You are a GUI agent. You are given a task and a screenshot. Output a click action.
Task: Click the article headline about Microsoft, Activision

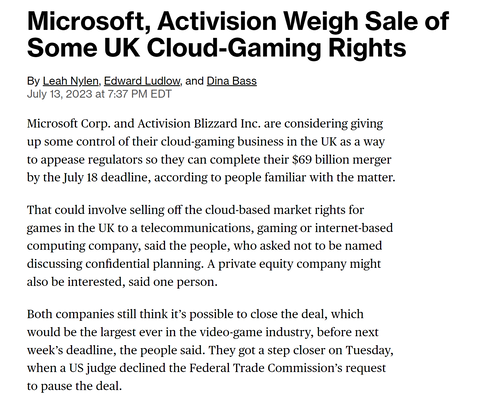tap(238, 34)
